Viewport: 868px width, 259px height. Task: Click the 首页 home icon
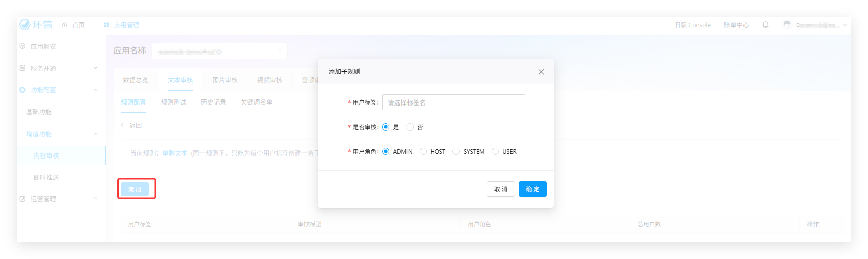tap(65, 25)
